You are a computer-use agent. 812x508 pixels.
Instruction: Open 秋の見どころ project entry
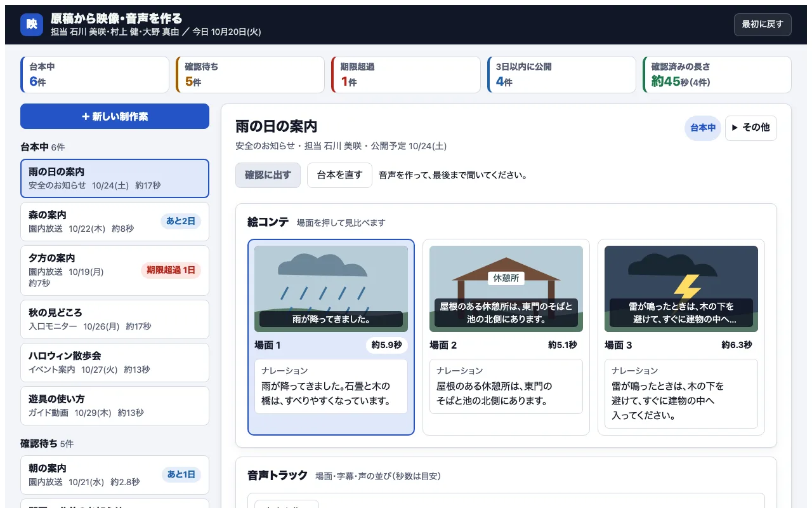115,319
